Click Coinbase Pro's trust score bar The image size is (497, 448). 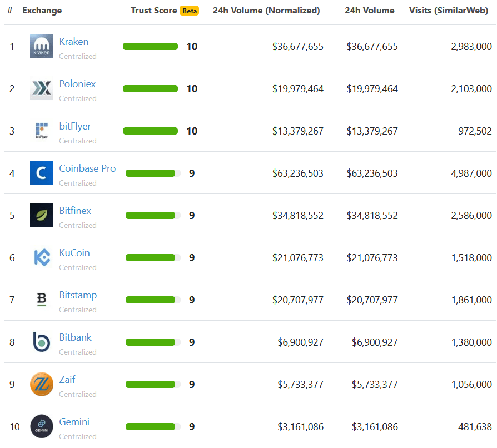pyautogui.click(x=153, y=173)
